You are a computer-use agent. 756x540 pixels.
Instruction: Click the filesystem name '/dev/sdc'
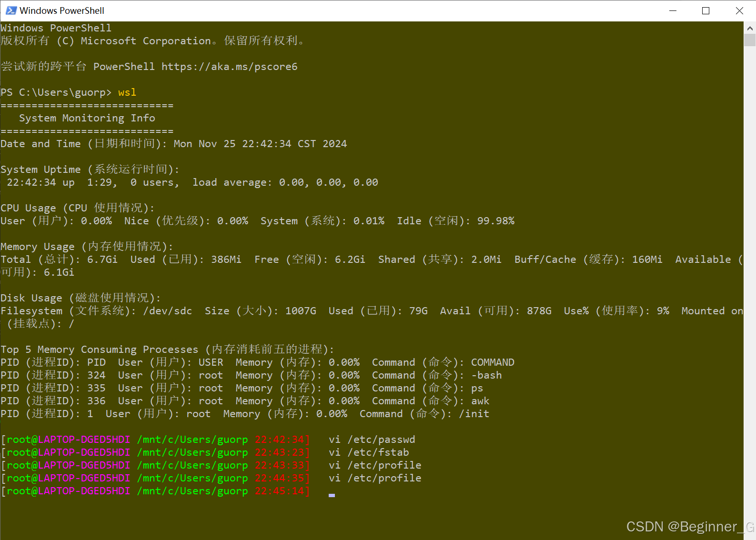[168, 311]
